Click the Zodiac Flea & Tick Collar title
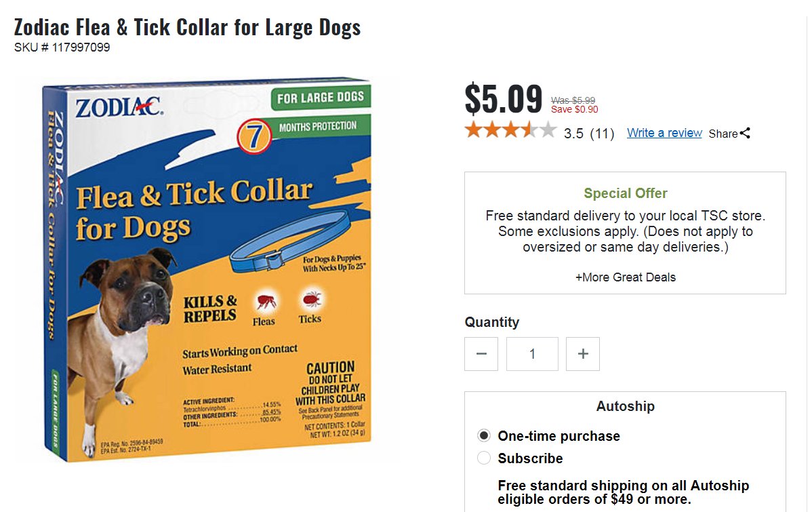This screenshot has width=812, height=512. 187,28
